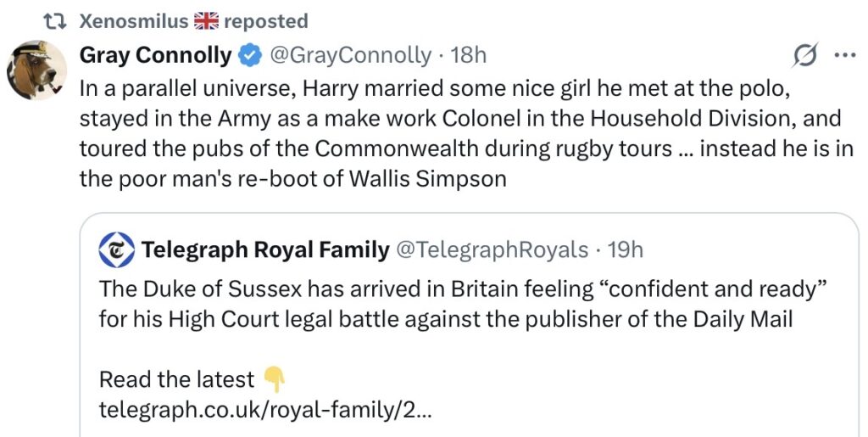The width and height of the screenshot is (868, 437).
Task: Click the 18h timestamp
Action: 469,56
